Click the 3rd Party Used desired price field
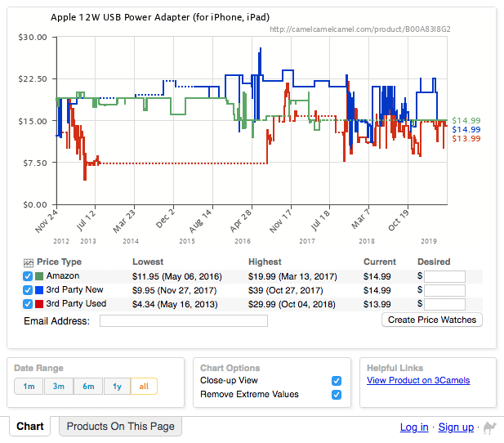504x443 pixels. pyautogui.click(x=444, y=304)
